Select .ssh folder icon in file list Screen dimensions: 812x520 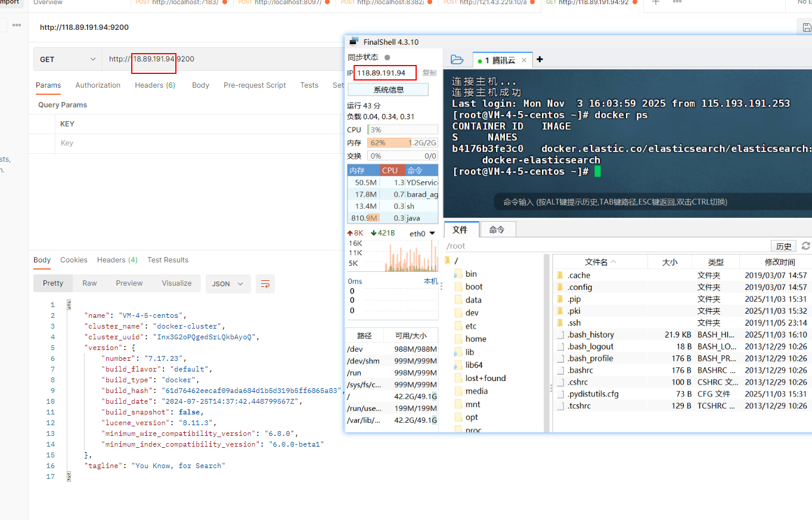point(560,323)
